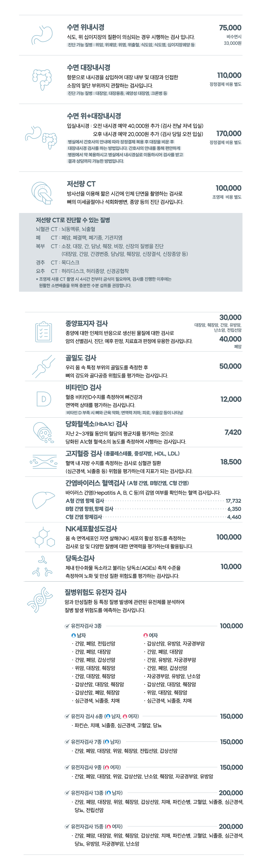Click the 저선량 CT로 진단할 수 있는 질병 box title
The image size is (261, 868).
tap(73, 220)
